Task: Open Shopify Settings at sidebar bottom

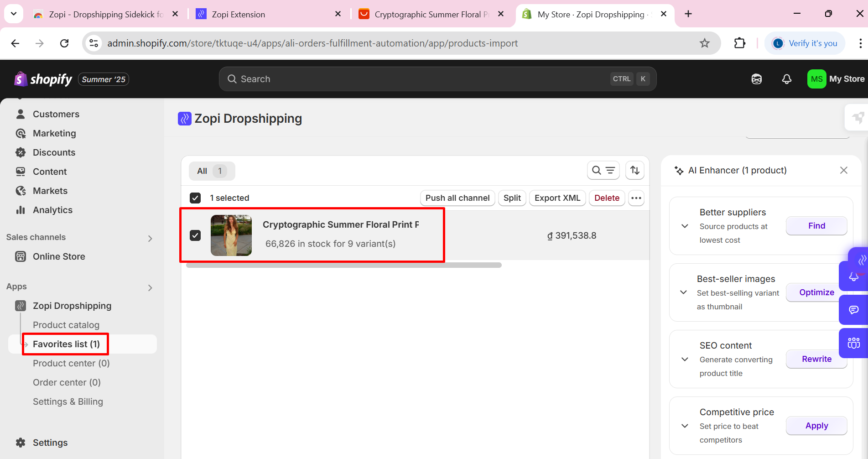Action: 50,443
